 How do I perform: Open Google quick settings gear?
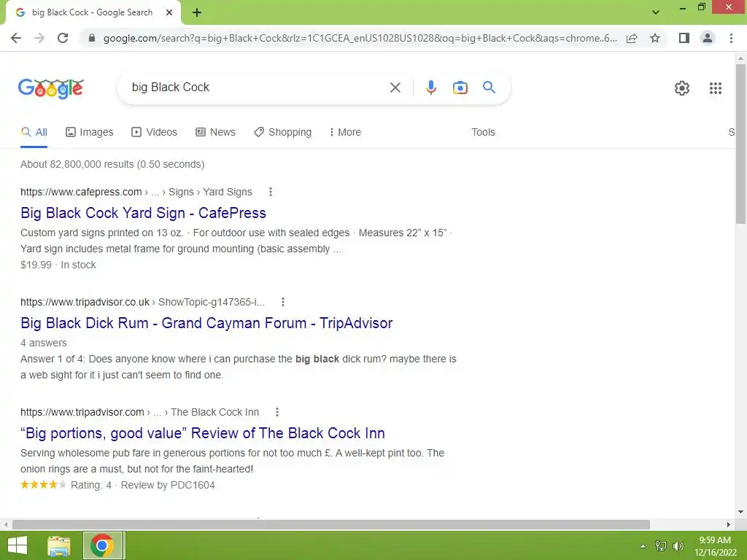click(682, 88)
